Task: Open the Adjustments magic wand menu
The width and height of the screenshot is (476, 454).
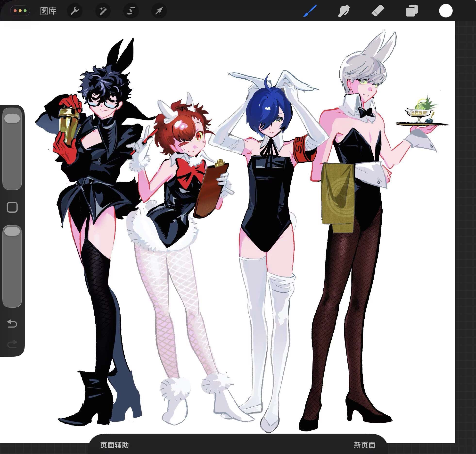Action: (103, 11)
